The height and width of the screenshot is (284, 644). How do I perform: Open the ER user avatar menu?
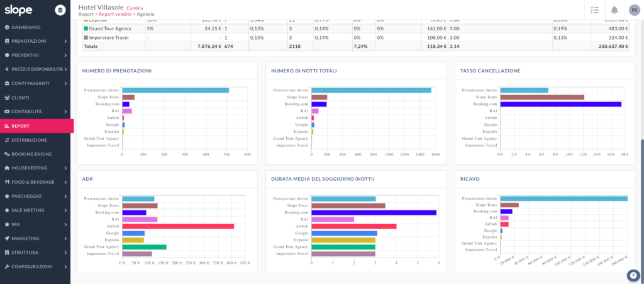point(635,10)
